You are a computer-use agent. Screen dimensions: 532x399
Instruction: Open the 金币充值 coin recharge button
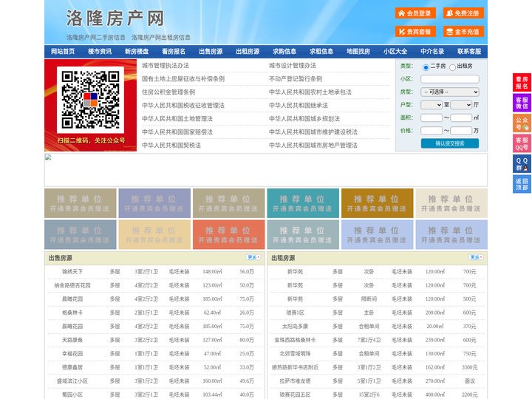coord(463,32)
